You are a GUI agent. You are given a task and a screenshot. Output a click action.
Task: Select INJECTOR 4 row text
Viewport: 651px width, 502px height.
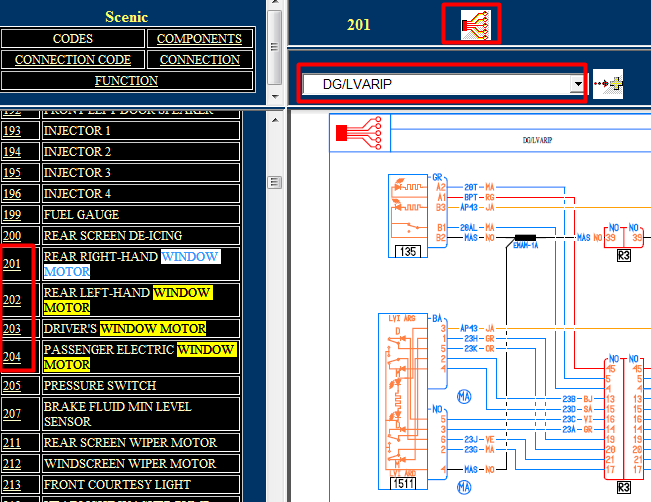click(x=77, y=194)
